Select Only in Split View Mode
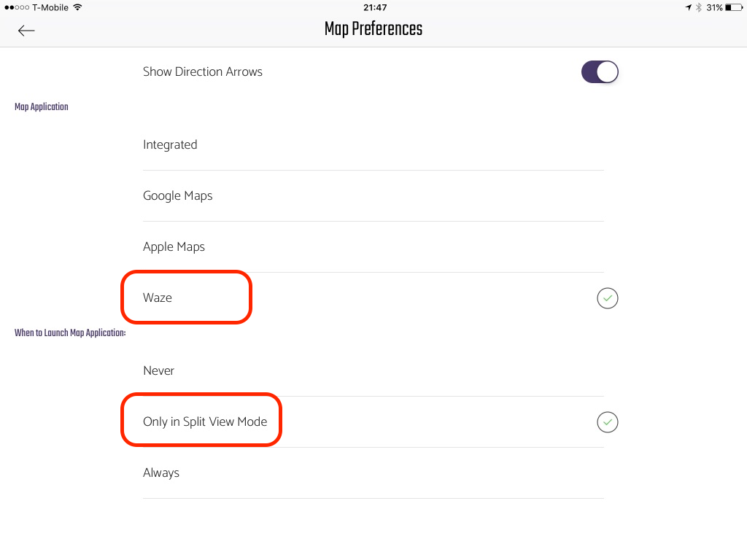The height and width of the screenshot is (560, 747). (x=373, y=422)
